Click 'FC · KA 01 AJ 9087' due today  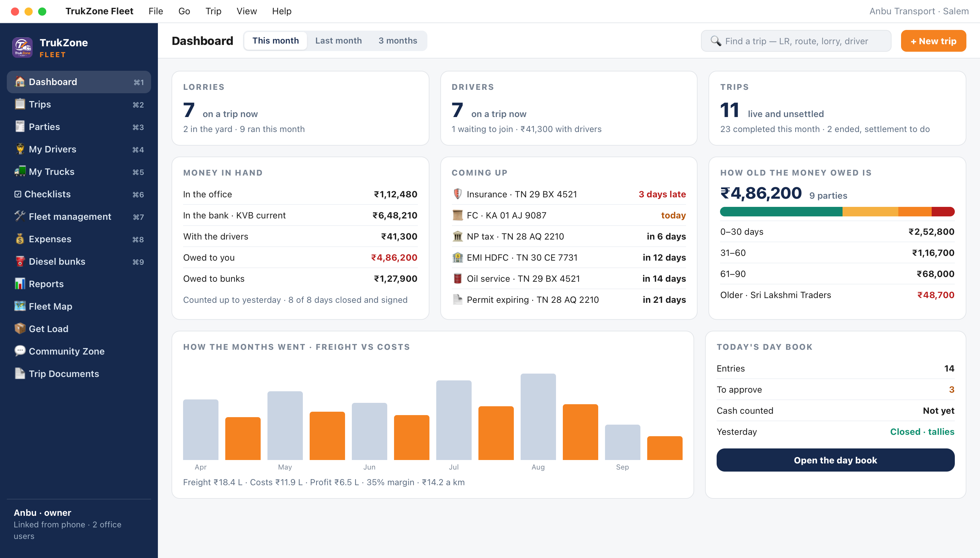click(x=569, y=215)
